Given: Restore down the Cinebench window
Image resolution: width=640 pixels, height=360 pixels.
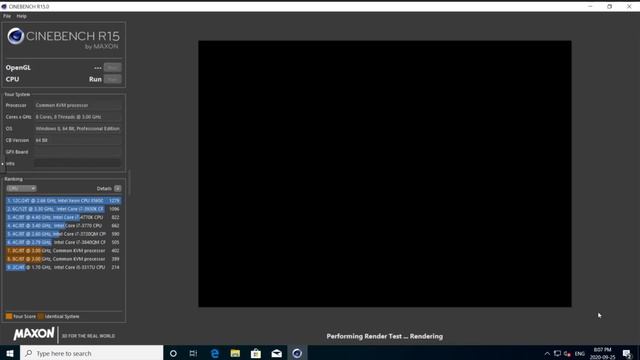Looking at the screenshot, I should [609, 7].
